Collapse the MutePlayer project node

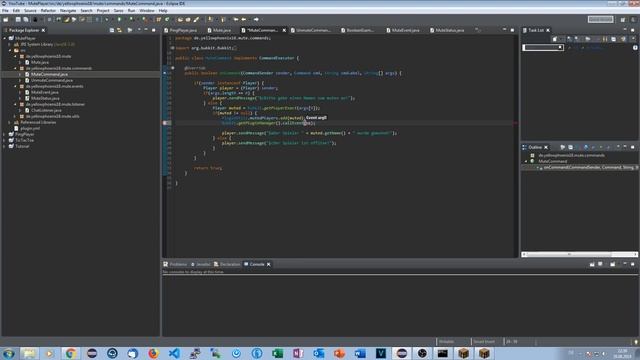4,38
